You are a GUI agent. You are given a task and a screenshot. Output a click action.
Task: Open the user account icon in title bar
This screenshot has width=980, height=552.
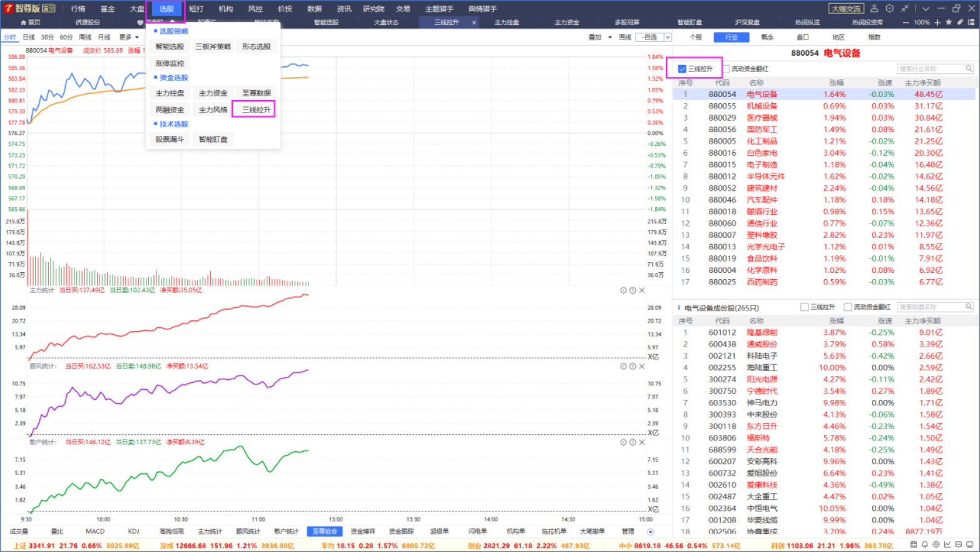(874, 9)
